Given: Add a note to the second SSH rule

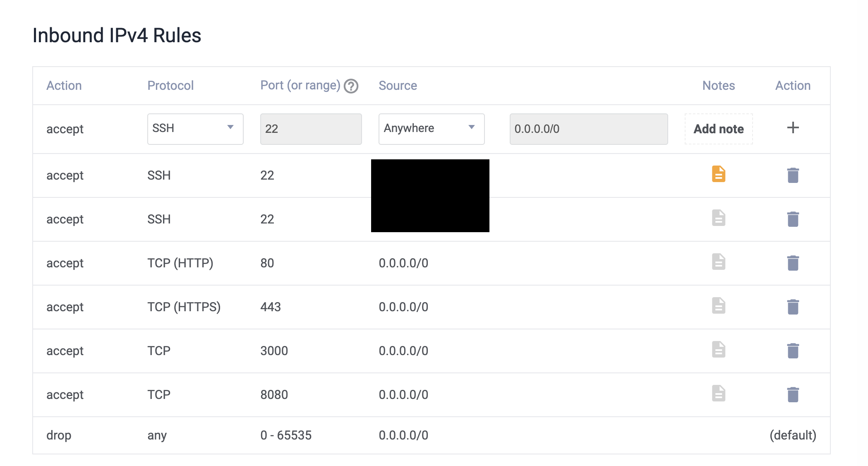Looking at the screenshot, I should coord(719,218).
